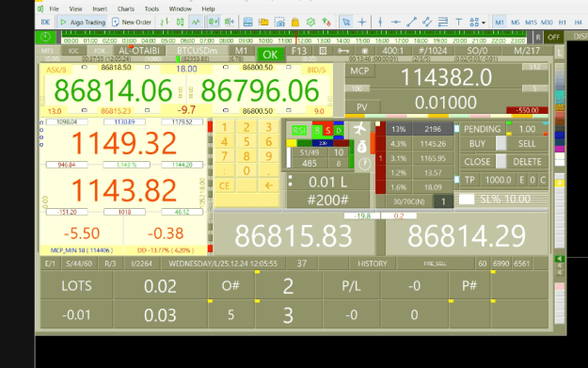This screenshot has height=368, width=588.
Task: Open the File menu
Action: click(54, 8)
